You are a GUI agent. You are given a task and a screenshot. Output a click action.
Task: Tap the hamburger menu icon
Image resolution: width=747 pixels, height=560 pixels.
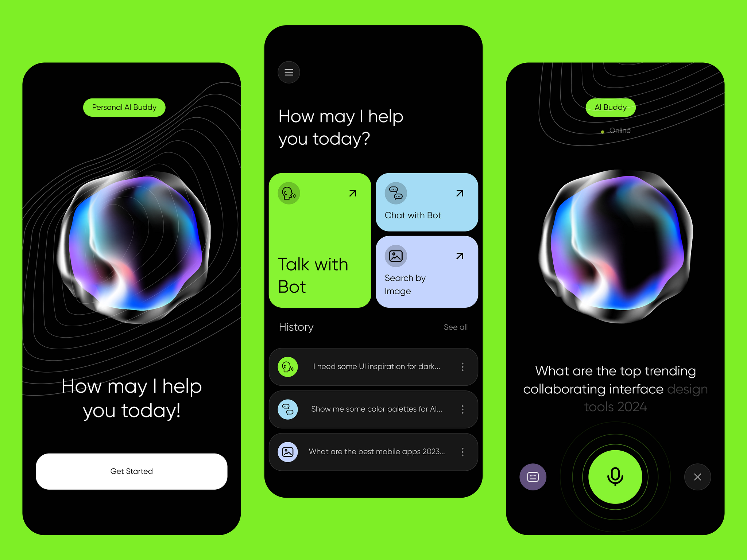(x=289, y=71)
